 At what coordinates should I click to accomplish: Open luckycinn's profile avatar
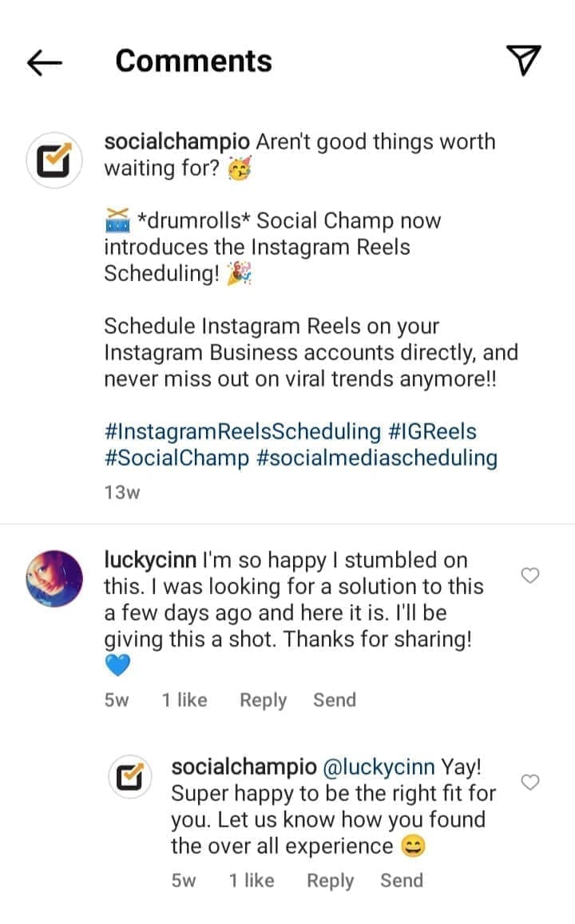point(54,578)
